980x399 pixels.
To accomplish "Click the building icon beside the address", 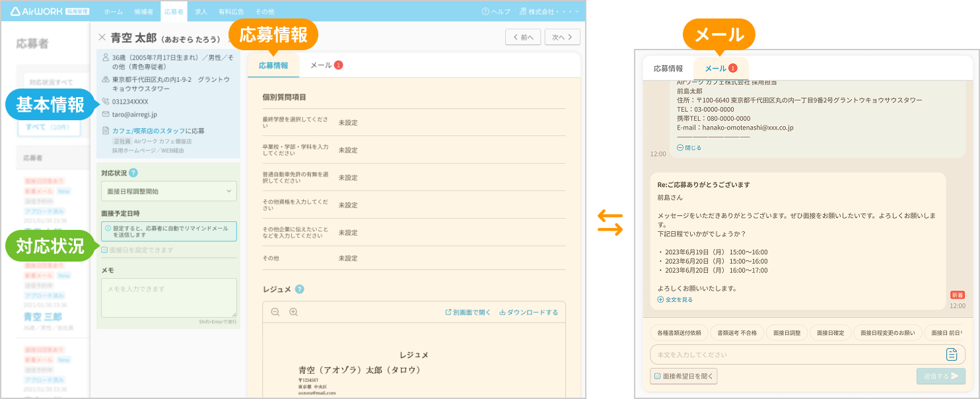I will 106,79.
